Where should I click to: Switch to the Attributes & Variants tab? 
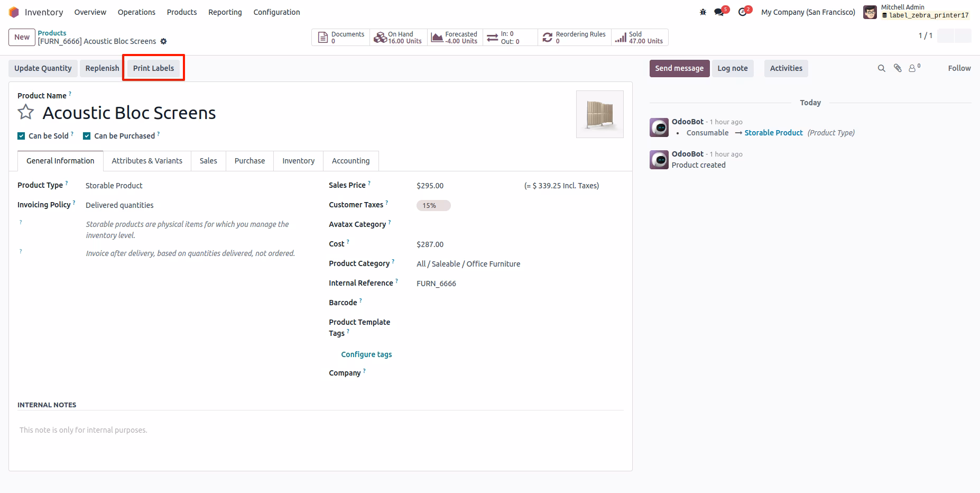(x=147, y=161)
